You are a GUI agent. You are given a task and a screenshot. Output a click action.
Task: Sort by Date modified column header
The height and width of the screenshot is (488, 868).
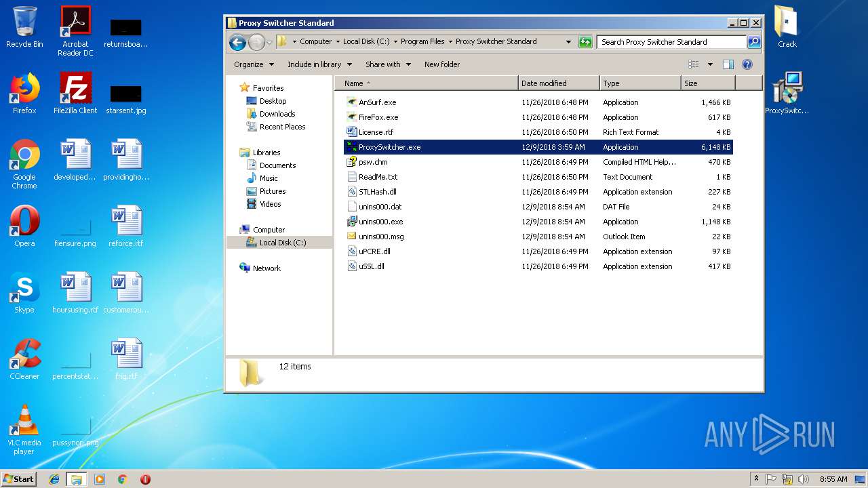(559, 83)
